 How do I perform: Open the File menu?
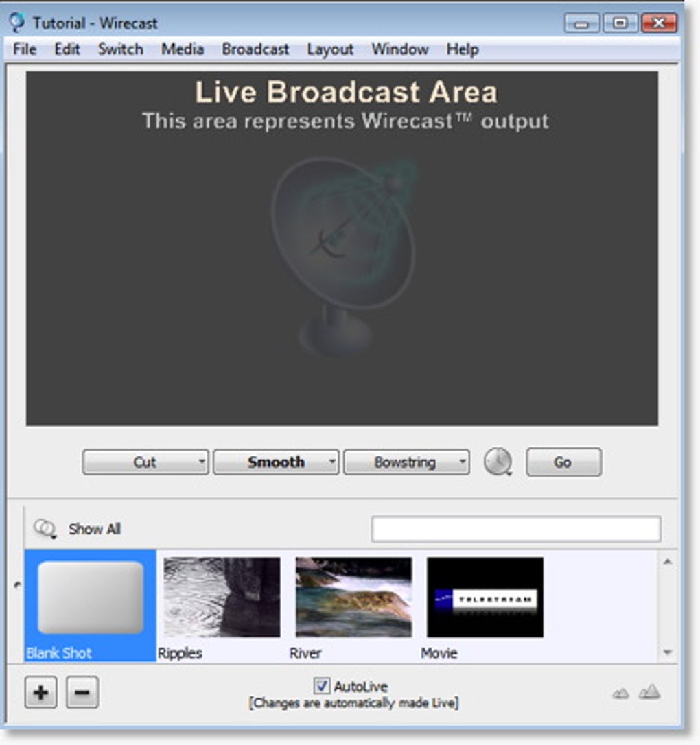tap(25, 49)
